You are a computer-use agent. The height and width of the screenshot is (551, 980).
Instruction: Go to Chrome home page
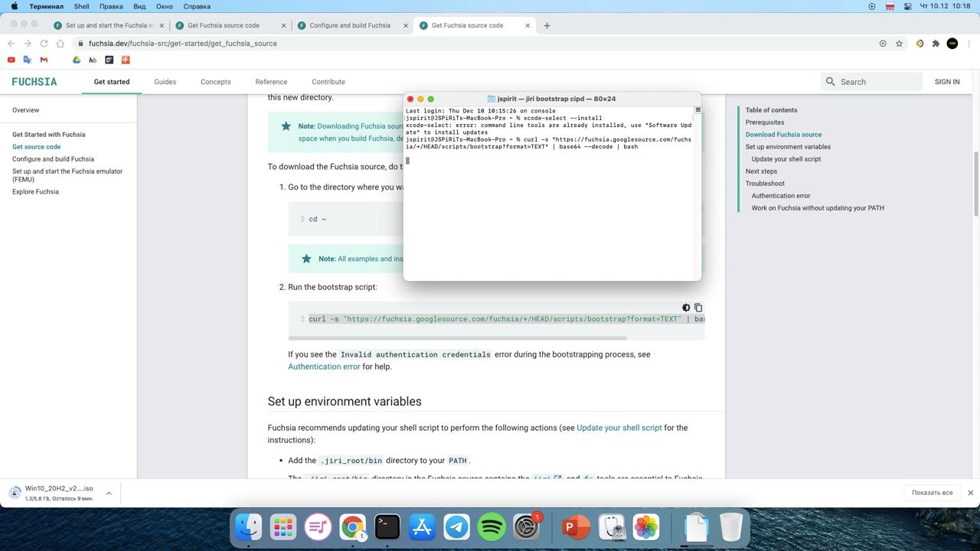point(60,44)
